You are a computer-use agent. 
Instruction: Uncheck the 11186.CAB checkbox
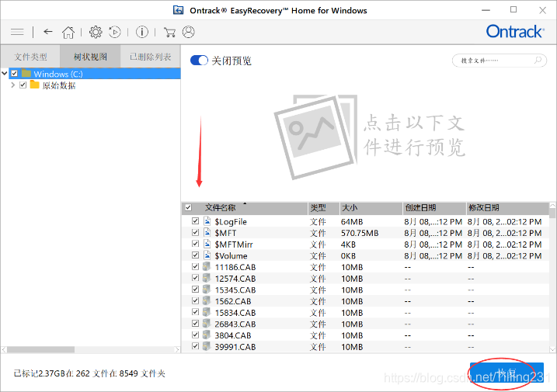(195, 266)
